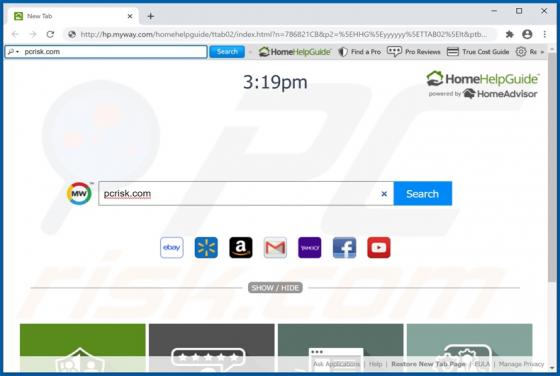Open Find a Pro toolbar item
Viewport: 560px width, 376px height.
point(360,52)
